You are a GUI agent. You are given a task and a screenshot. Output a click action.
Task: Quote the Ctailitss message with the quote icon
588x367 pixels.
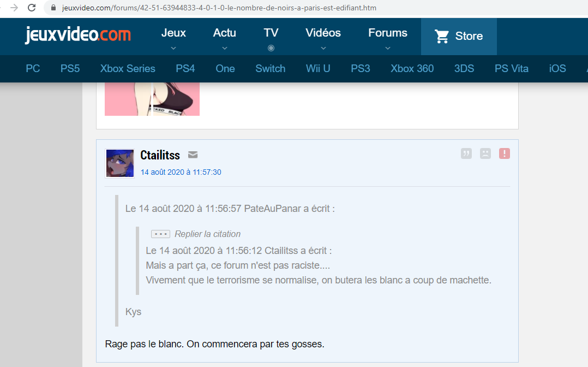tap(466, 153)
